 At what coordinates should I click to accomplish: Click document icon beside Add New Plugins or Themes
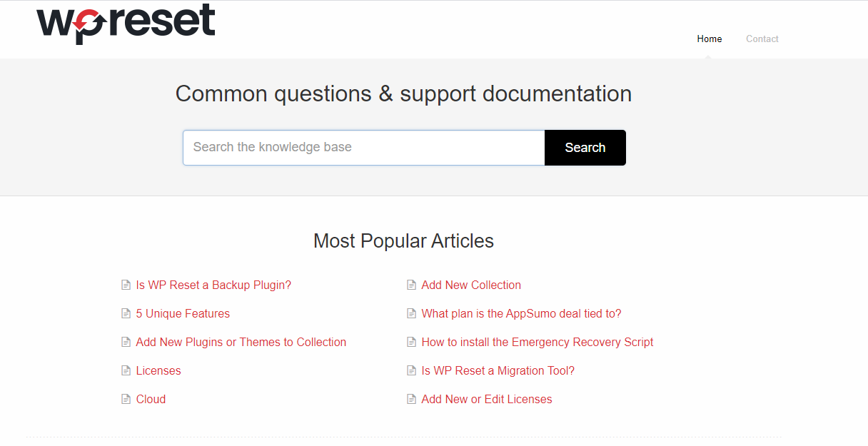[126, 342]
